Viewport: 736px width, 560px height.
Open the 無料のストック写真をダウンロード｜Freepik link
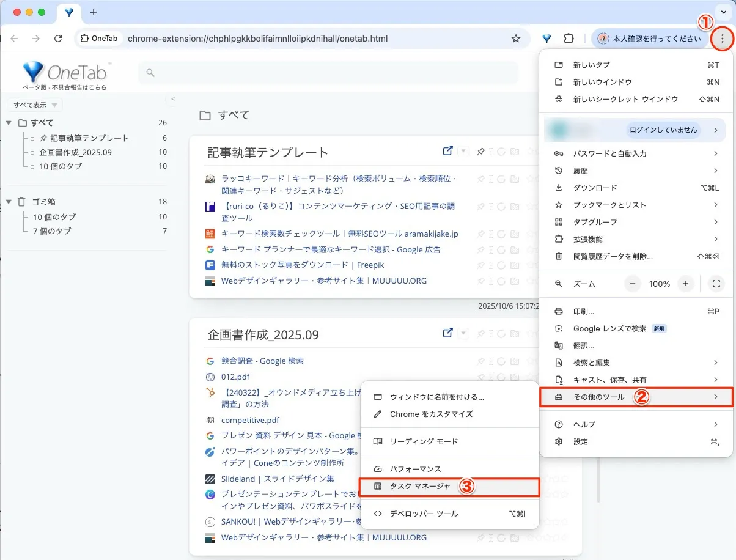pyautogui.click(x=303, y=265)
